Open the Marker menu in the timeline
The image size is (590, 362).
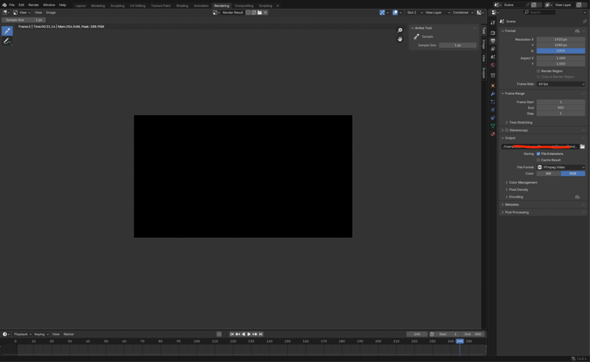68,334
